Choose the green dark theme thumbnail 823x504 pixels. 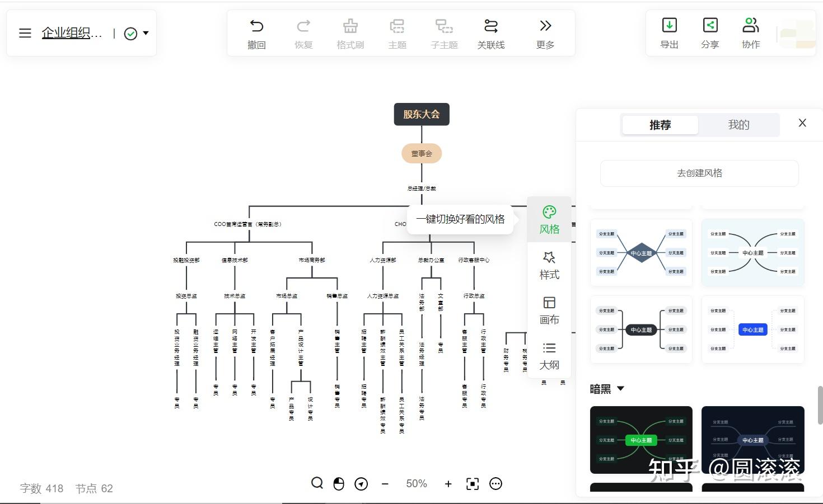click(x=641, y=440)
